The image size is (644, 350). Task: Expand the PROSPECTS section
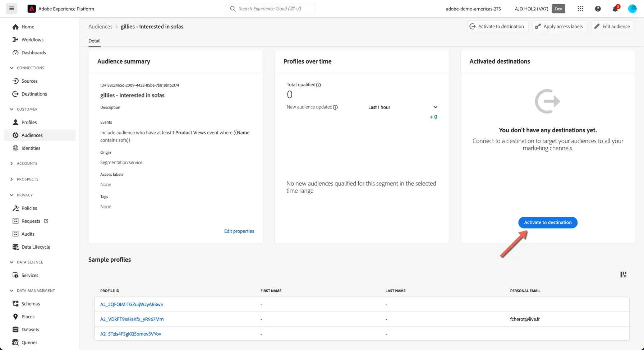point(11,179)
